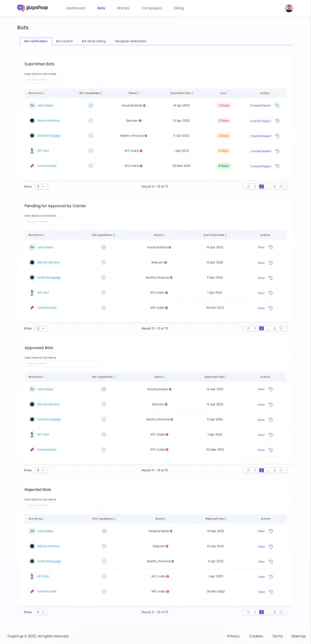
Task: Open the user profile avatar
Action: pyautogui.click(x=289, y=8)
